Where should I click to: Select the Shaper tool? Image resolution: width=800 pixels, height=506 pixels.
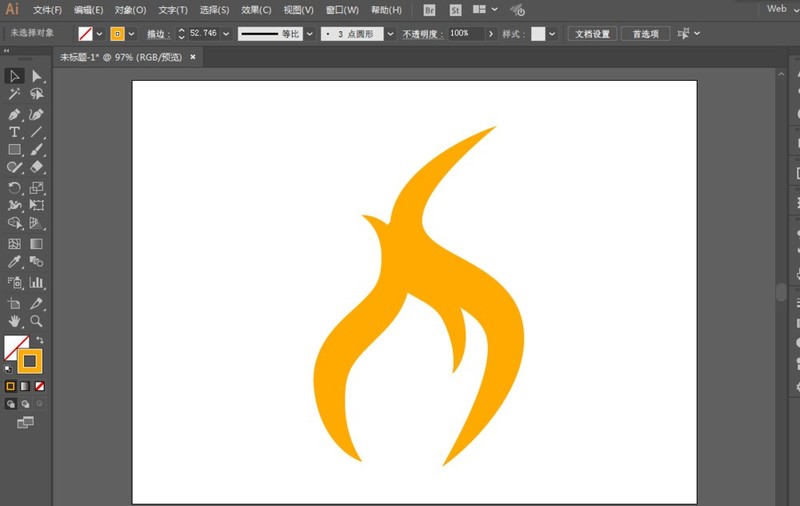(x=14, y=167)
